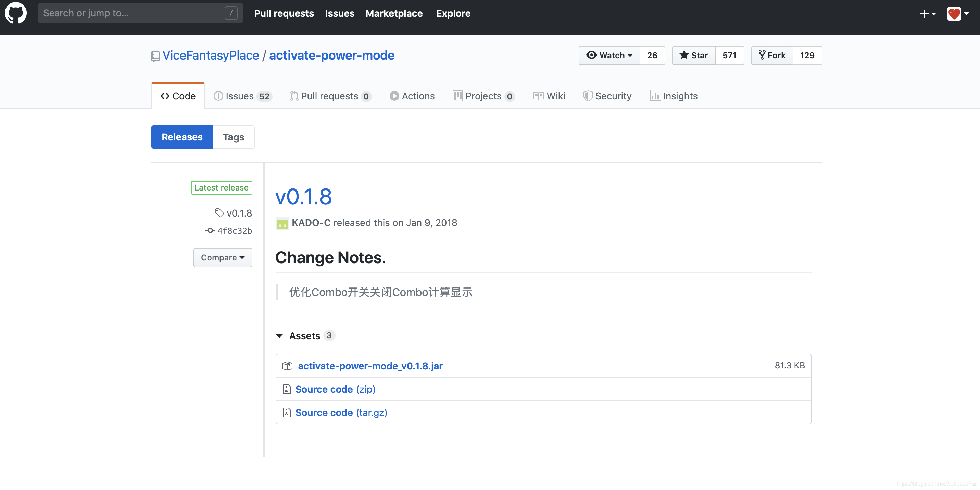980x490 pixels.
Task: Open commit 4f8c32b
Action: (235, 231)
